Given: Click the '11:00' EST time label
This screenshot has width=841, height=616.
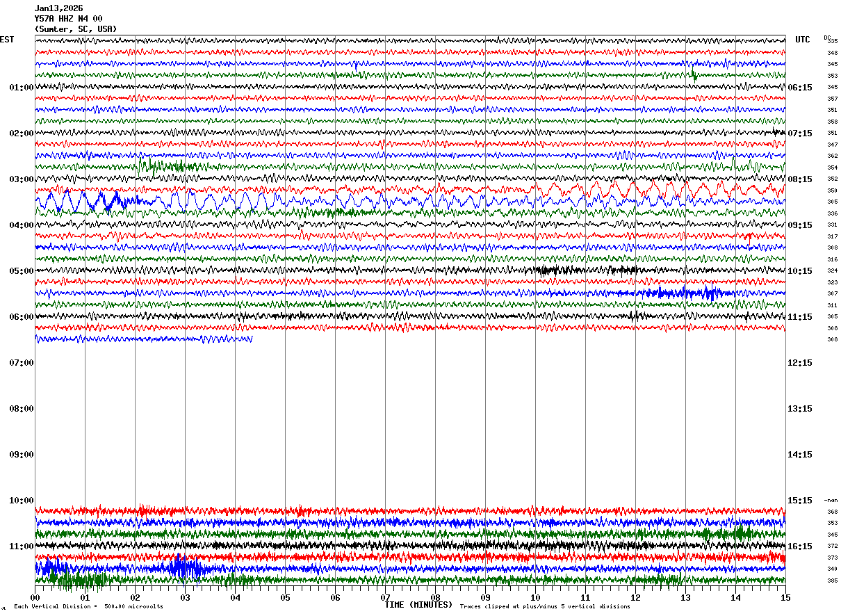Looking at the screenshot, I should 22,546.
